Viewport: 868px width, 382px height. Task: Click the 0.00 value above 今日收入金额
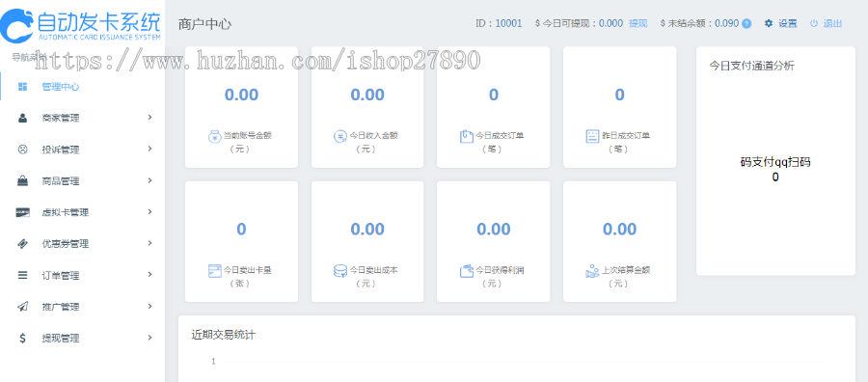pyautogui.click(x=367, y=95)
